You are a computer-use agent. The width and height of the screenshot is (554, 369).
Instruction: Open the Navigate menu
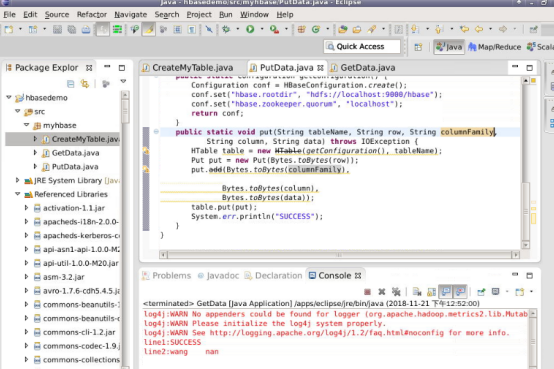[130, 14]
